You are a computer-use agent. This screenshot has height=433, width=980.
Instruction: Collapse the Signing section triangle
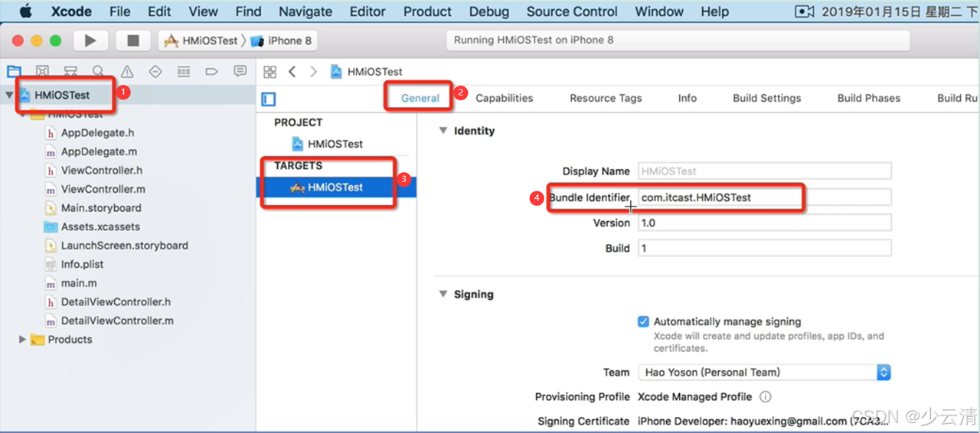point(443,295)
